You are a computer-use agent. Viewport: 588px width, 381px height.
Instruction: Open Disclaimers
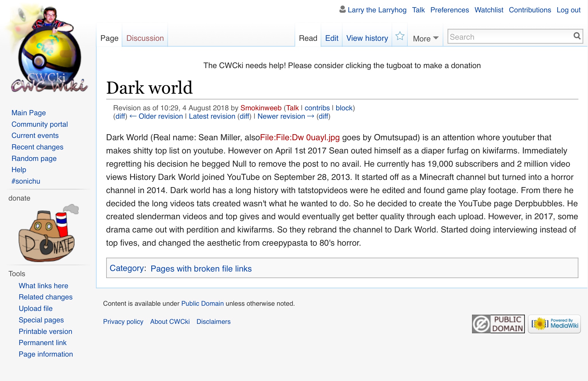click(x=214, y=322)
